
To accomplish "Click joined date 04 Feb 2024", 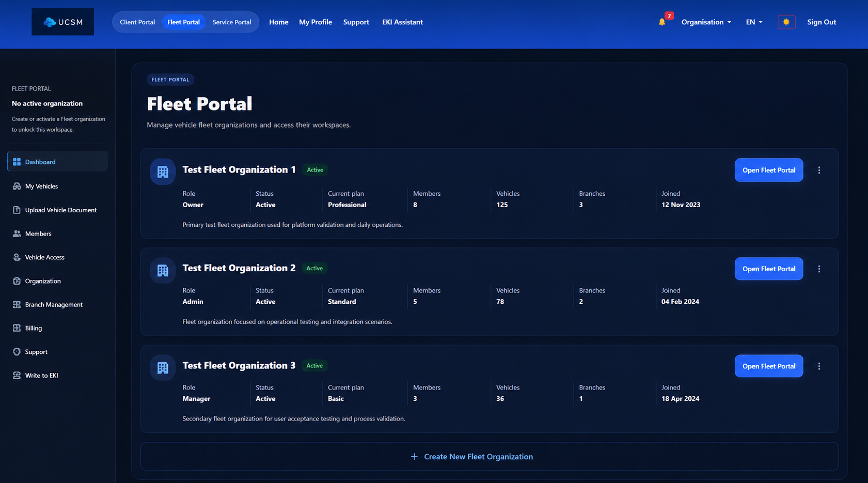I will point(680,302).
